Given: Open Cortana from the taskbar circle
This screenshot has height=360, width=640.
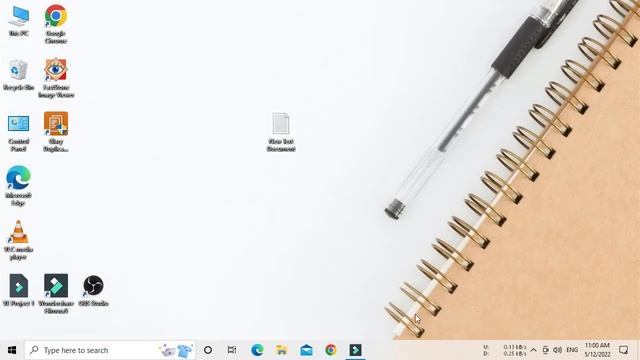Looking at the screenshot, I should [x=208, y=350].
